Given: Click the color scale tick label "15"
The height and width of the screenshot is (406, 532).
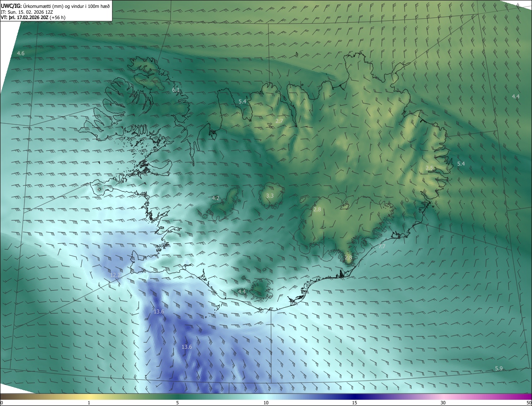Looking at the screenshot, I should point(355,403).
